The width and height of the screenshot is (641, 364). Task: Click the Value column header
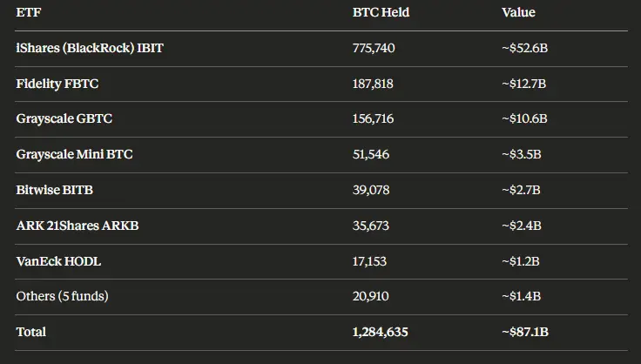518,13
